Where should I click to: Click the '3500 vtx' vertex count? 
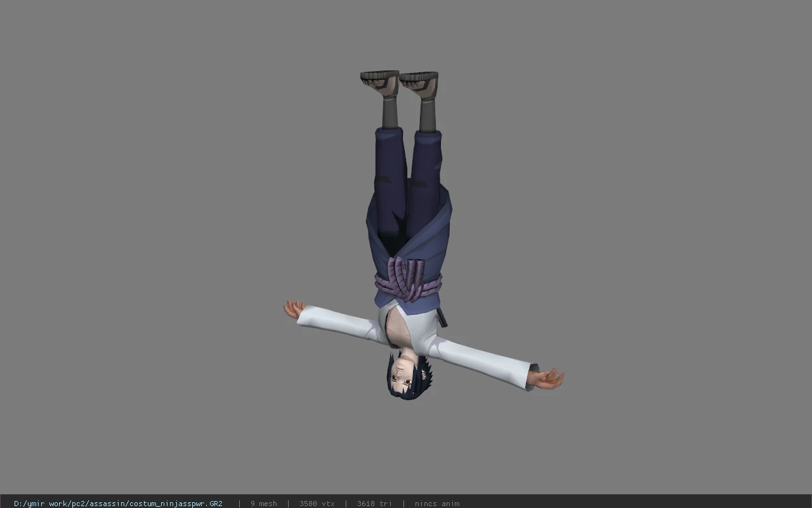pyautogui.click(x=317, y=504)
